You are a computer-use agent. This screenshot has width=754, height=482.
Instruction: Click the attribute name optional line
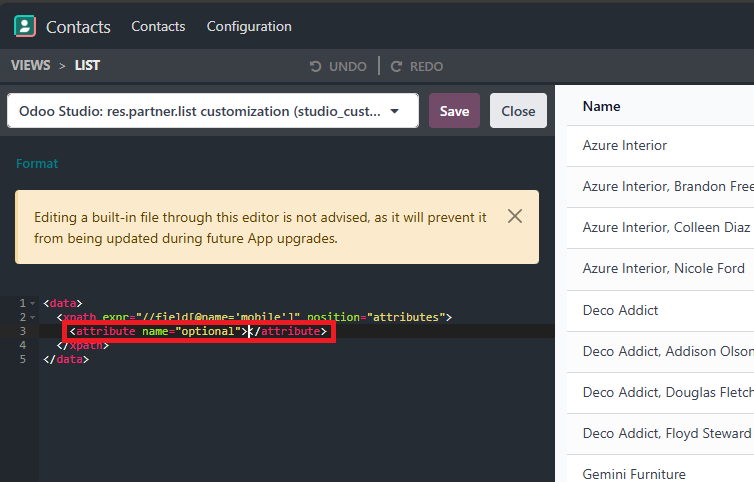(x=198, y=331)
